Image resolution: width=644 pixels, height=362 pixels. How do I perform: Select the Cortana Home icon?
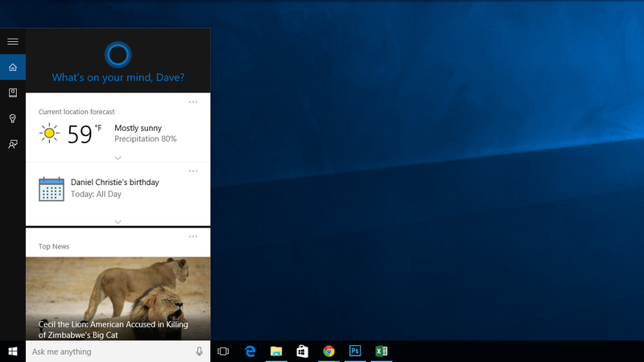pyautogui.click(x=13, y=67)
